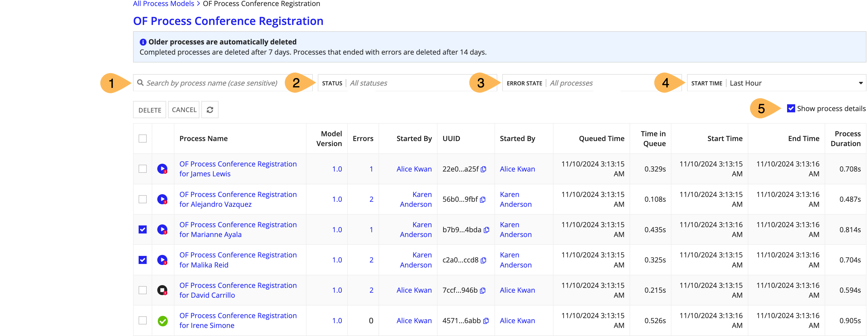868x336 pixels.
Task: Open process for Irene Simone
Action: tap(238, 321)
